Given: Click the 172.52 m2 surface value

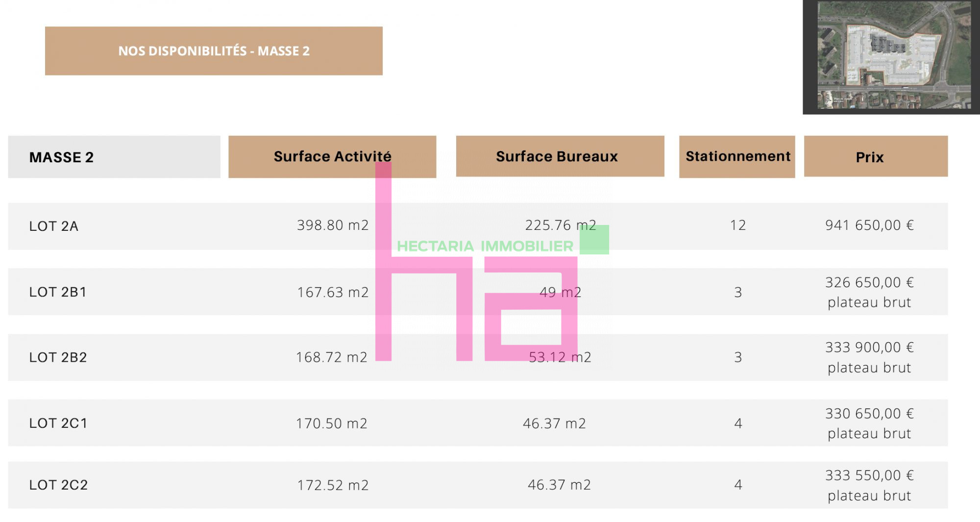Looking at the screenshot, I should 333,485.
